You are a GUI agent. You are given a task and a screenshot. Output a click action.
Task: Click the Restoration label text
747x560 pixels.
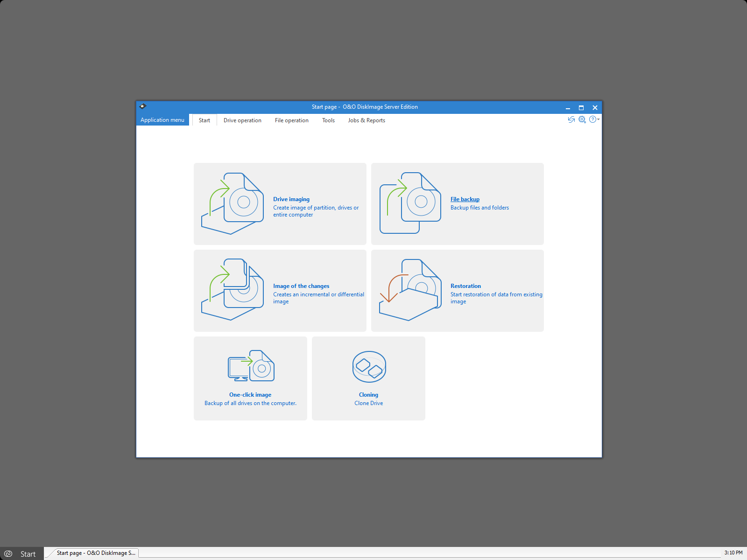(x=465, y=286)
